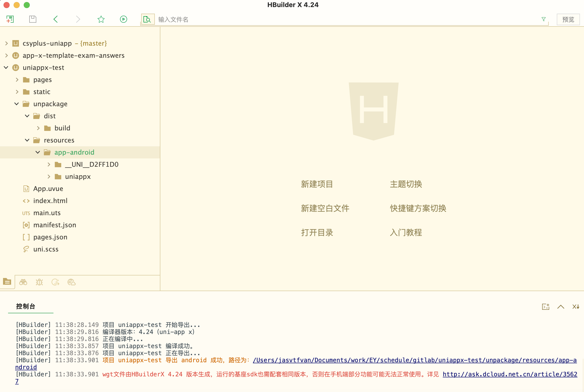Collapse the resources folder
Viewport: 584px width, 392px height.
[27, 140]
